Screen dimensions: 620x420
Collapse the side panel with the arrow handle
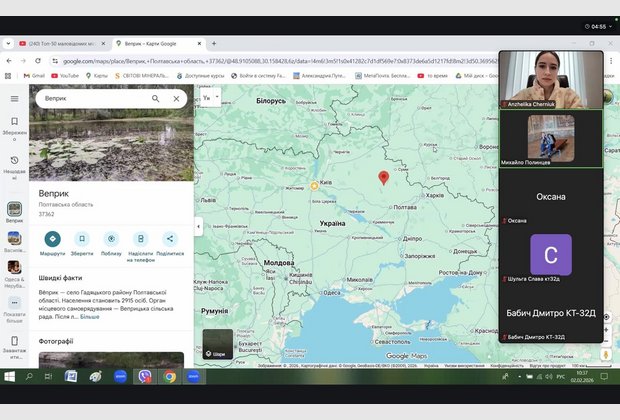coord(198,226)
